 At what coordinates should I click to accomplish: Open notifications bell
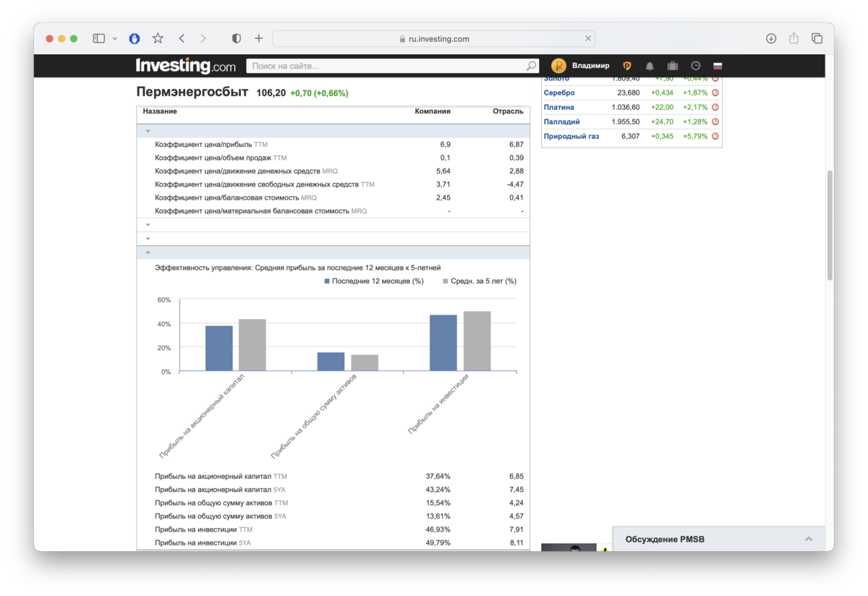click(650, 66)
